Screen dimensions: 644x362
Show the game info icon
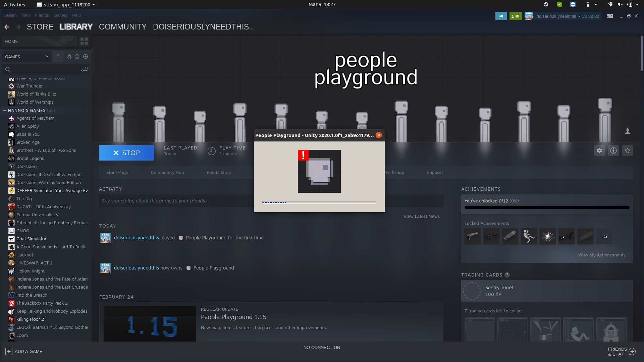[613, 150]
